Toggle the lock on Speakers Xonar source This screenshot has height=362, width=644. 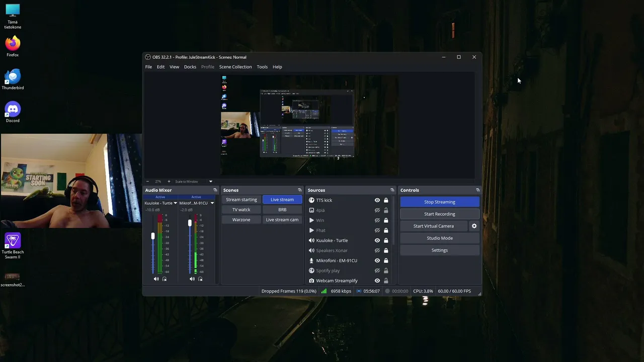tap(386, 250)
